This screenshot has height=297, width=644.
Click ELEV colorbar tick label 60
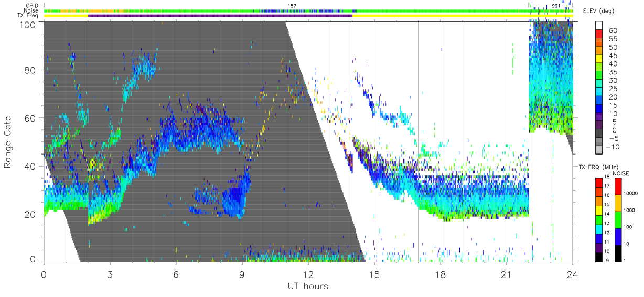614,30
